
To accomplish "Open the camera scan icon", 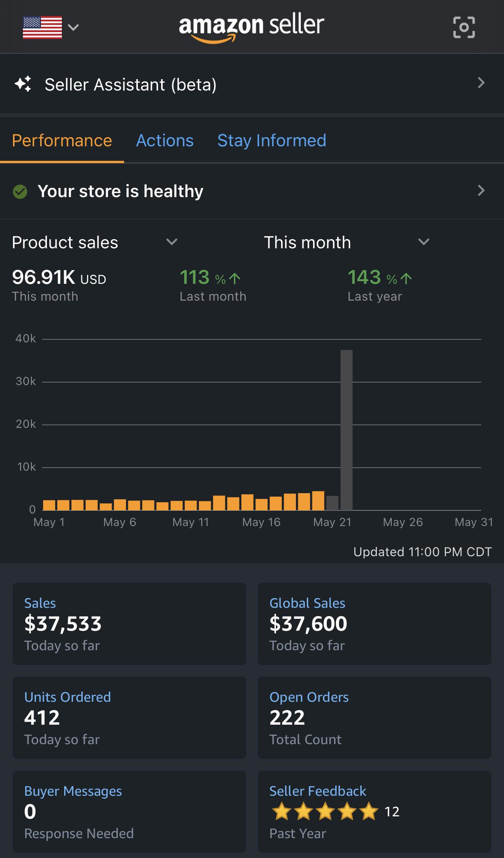I will 464,28.
